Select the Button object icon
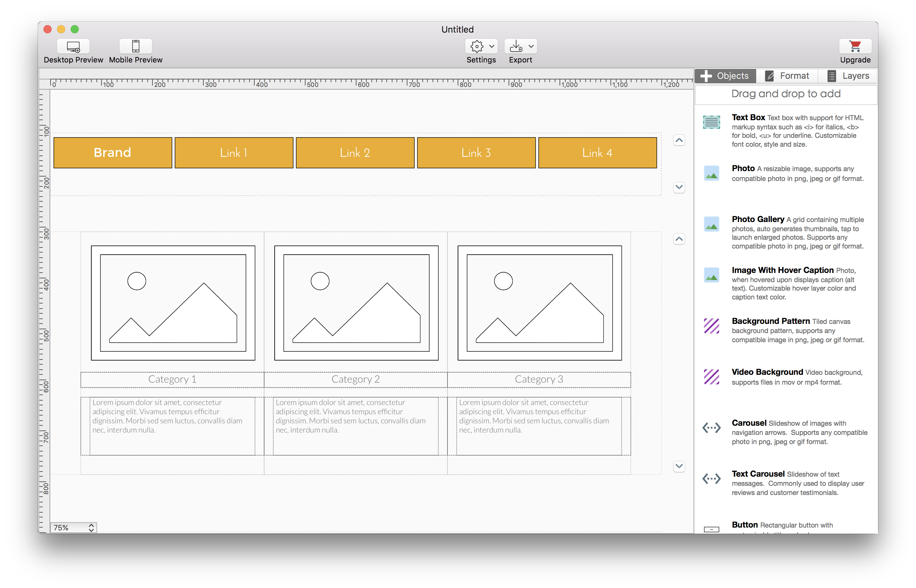Viewport: 916px width, 588px height. 711,529
